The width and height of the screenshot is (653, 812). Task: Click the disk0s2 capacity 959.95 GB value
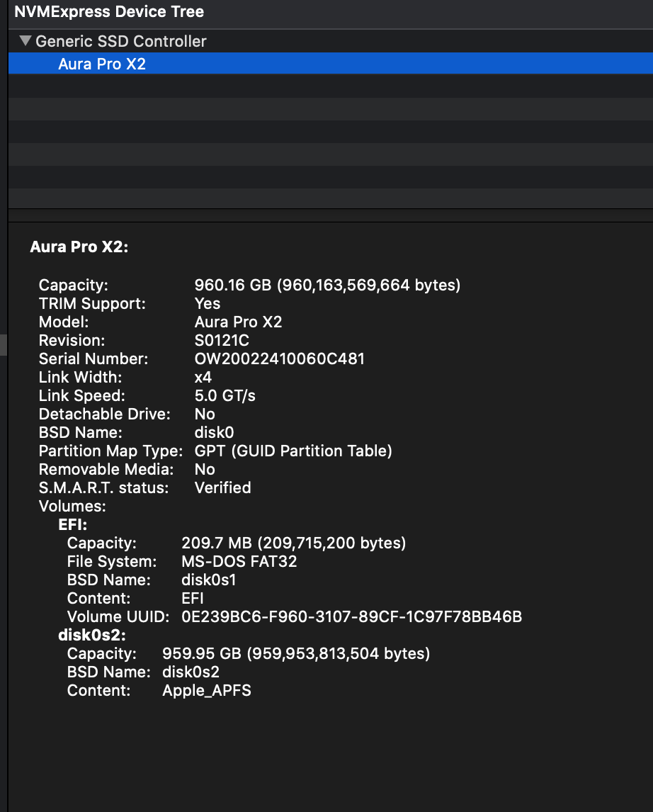point(297,653)
